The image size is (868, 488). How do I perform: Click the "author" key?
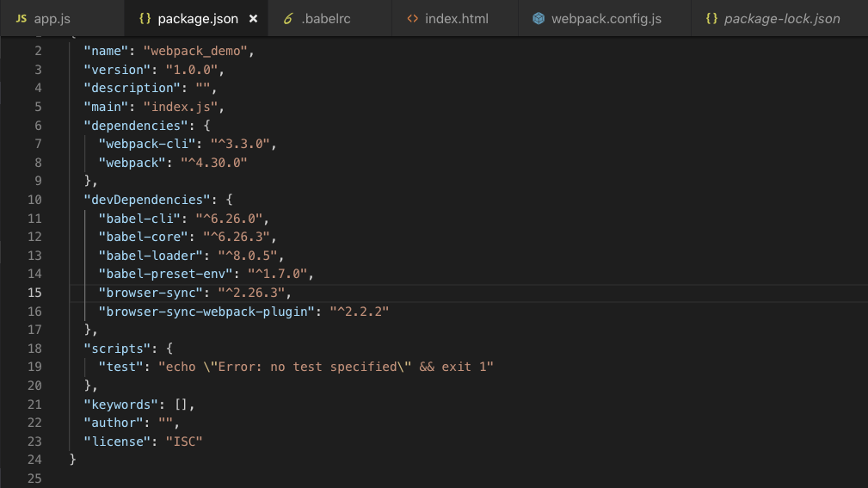[x=114, y=423]
